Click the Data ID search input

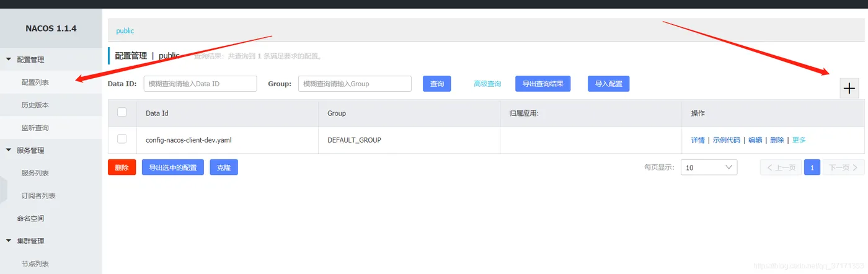[200, 84]
